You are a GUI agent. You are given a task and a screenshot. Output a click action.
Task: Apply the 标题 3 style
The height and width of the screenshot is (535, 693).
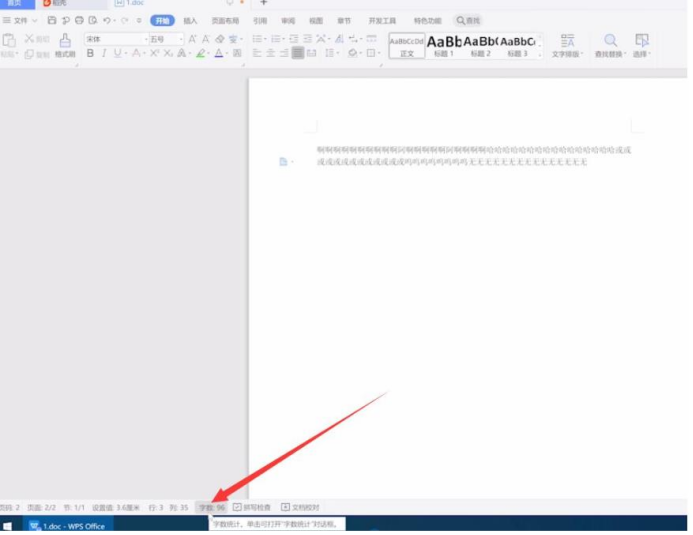[518, 46]
